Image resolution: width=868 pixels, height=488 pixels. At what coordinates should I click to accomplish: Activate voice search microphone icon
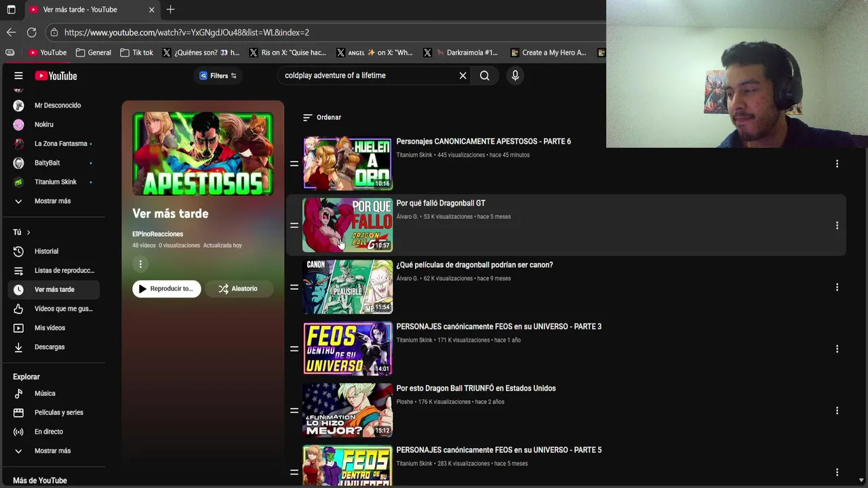[x=515, y=76]
